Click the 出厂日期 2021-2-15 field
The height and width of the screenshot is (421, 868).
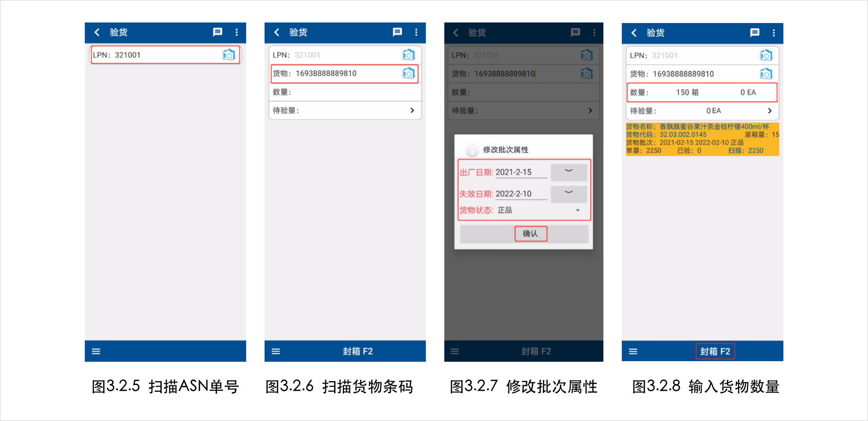(x=521, y=172)
